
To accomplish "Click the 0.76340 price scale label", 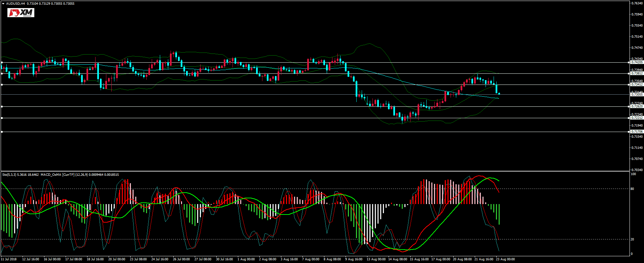I will 638,3.
